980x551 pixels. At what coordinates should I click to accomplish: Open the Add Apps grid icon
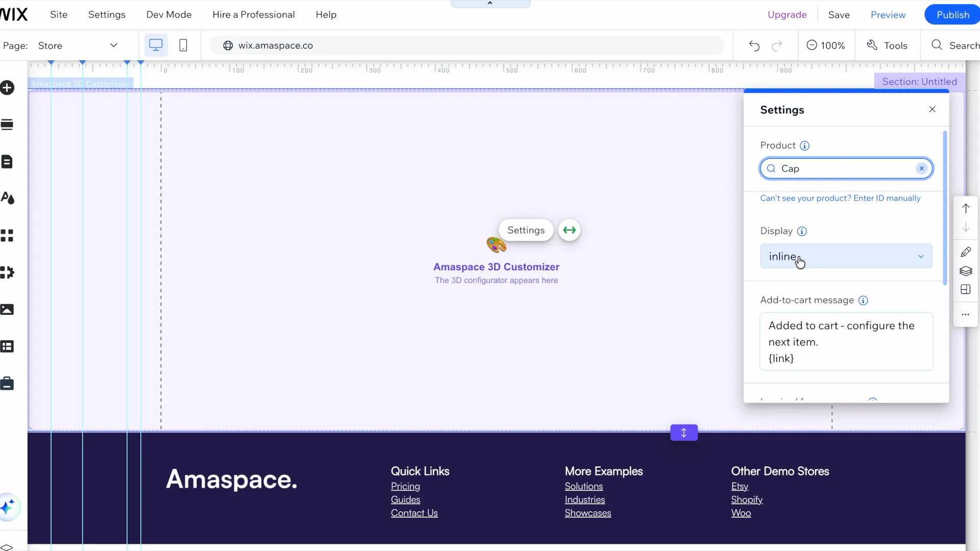[x=7, y=236]
